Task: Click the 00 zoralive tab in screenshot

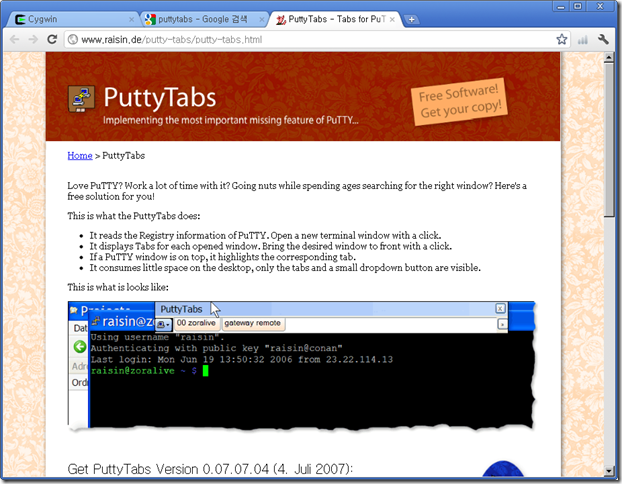Action: point(196,323)
